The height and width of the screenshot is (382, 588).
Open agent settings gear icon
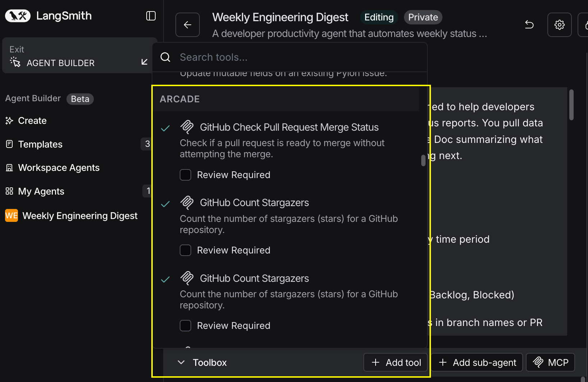pyautogui.click(x=559, y=25)
